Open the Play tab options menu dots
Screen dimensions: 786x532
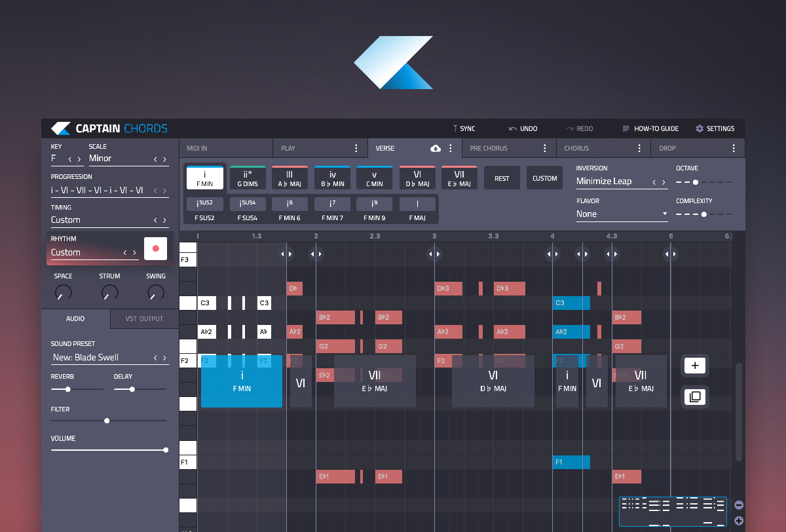[x=356, y=148]
